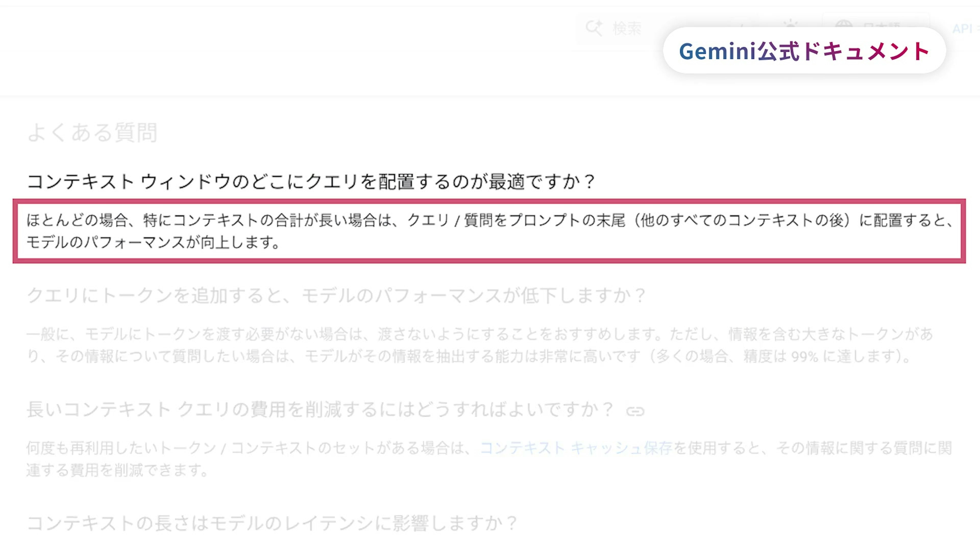Viewport: 980px width, 551px height.
Task: Click the 連する費用を削減できます line
Action: point(117,470)
